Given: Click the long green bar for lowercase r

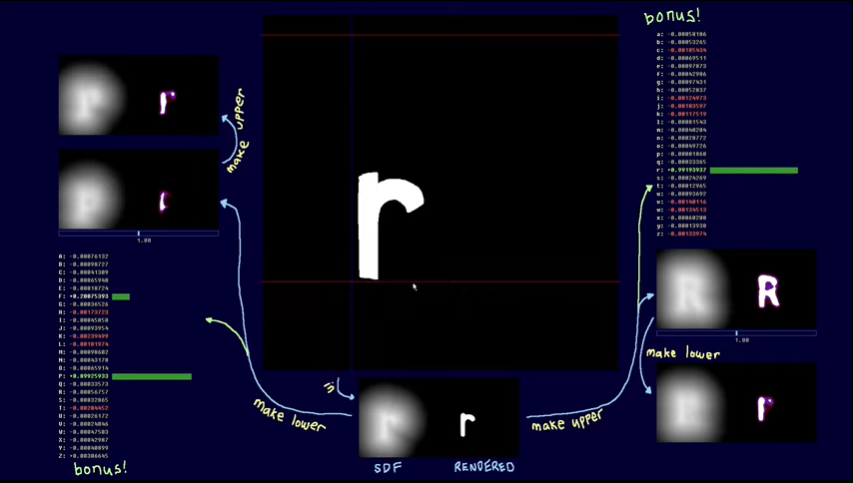Looking at the screenshot, I should point(753,170).
